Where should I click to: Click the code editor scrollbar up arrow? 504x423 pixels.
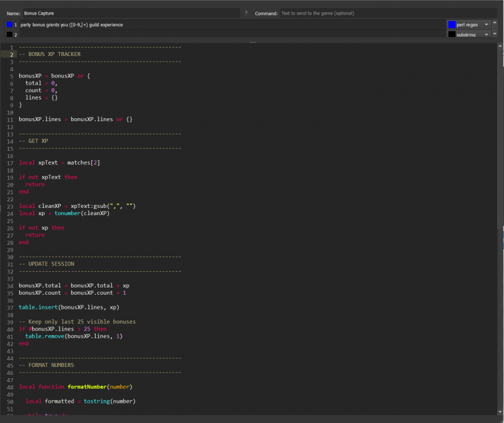coord(500,46)
